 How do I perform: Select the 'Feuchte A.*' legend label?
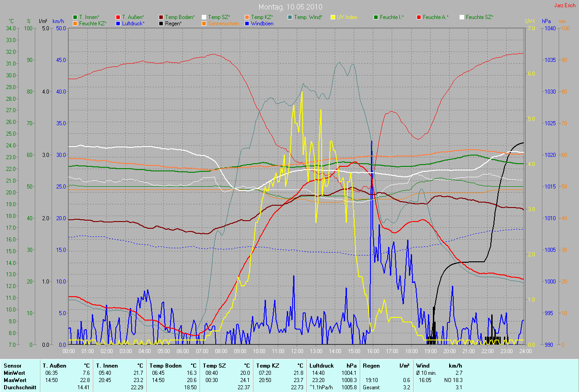click(x=436, y=17)
